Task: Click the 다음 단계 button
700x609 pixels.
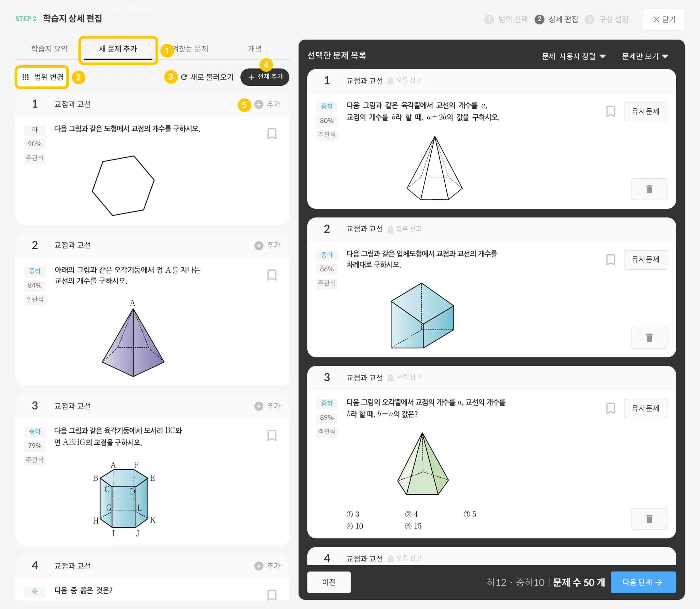Action: [x=643, y=582]
